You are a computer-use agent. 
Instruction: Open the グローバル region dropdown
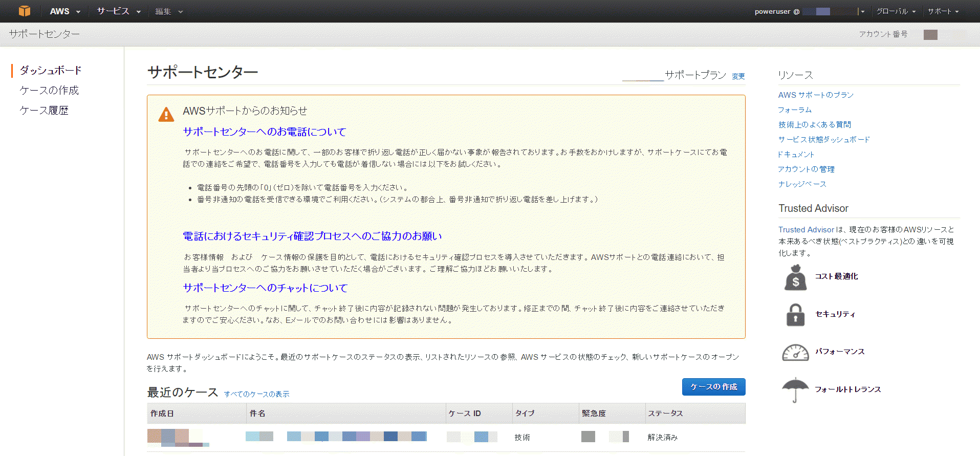(896, 11)
